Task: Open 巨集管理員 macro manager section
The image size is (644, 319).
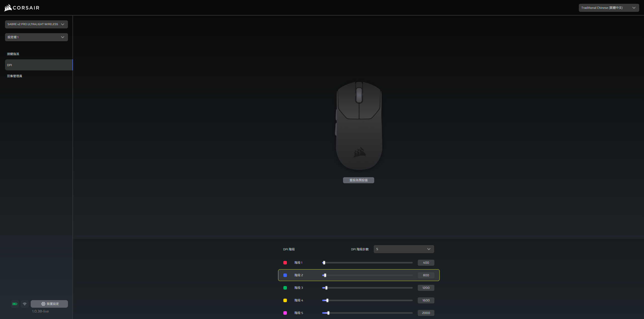Action: coord(15,76)
